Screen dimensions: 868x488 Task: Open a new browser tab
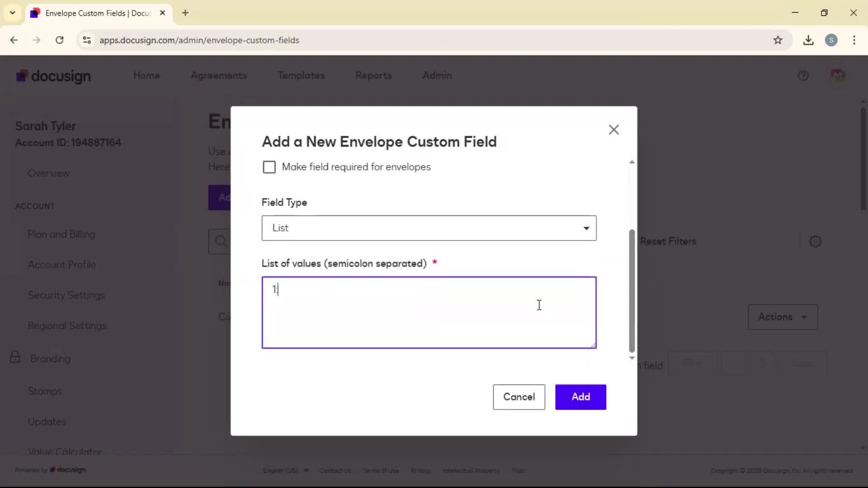coord(185,13)
